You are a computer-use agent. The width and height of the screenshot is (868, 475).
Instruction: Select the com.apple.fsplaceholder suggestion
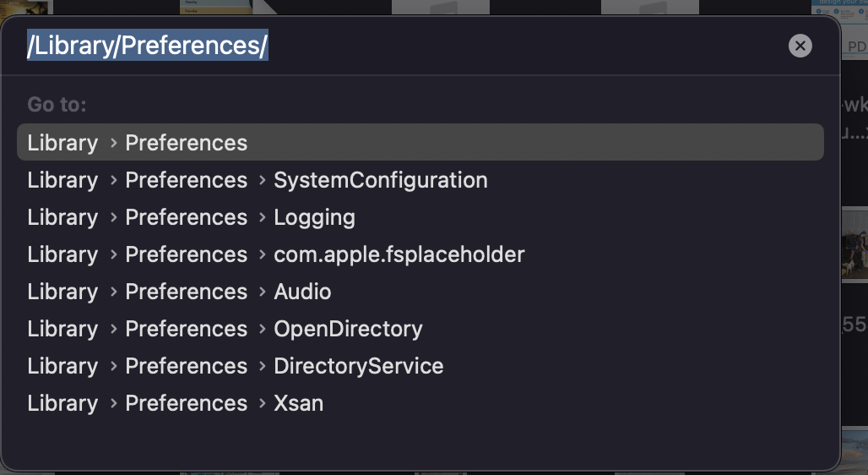399,254
